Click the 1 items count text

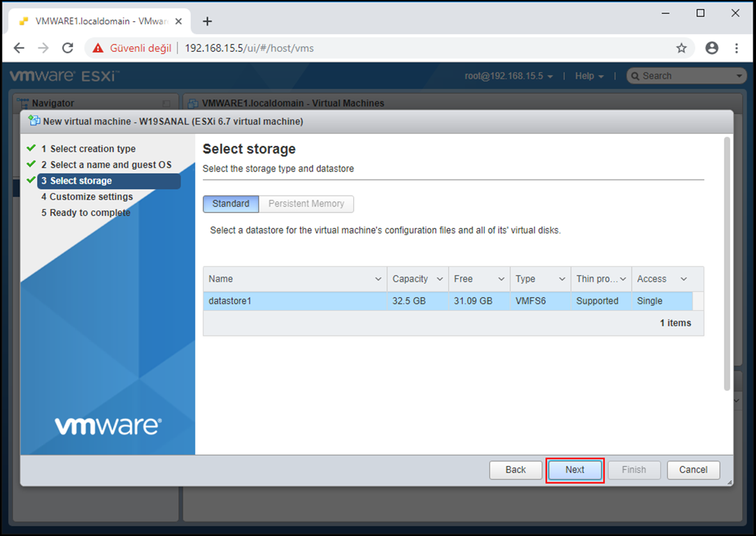675,323
